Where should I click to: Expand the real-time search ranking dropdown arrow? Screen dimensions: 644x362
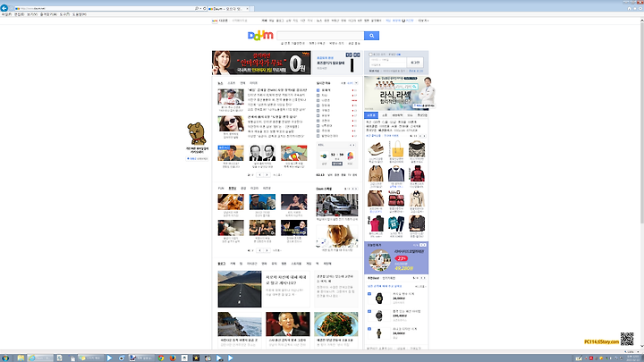click(x=356, y=83)
